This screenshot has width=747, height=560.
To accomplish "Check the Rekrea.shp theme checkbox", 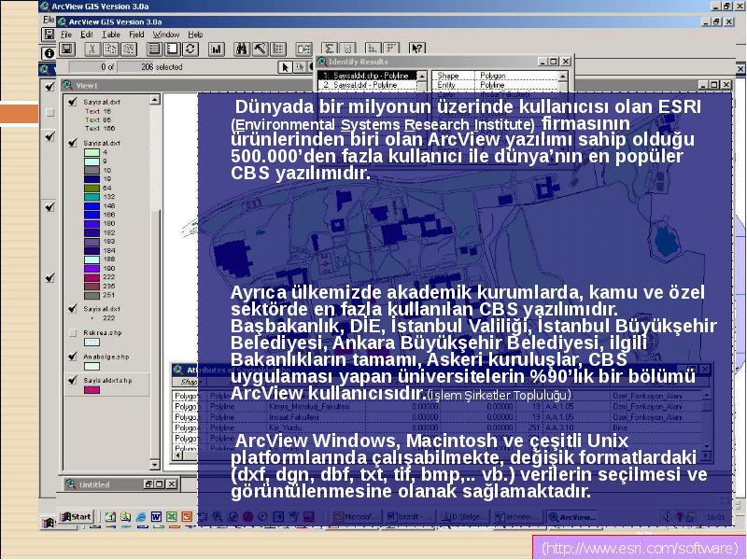I will (x=73, y=332).
